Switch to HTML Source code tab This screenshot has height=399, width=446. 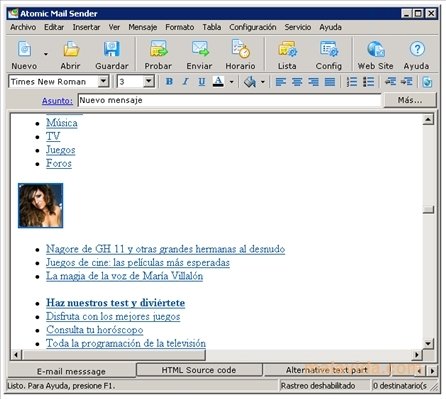coord(199,370)
